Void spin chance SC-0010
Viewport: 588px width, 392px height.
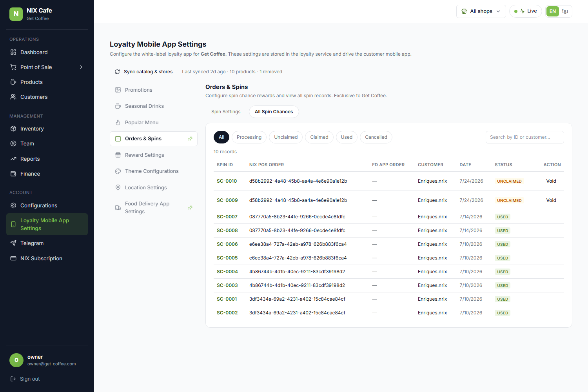[x=551, y=181]
